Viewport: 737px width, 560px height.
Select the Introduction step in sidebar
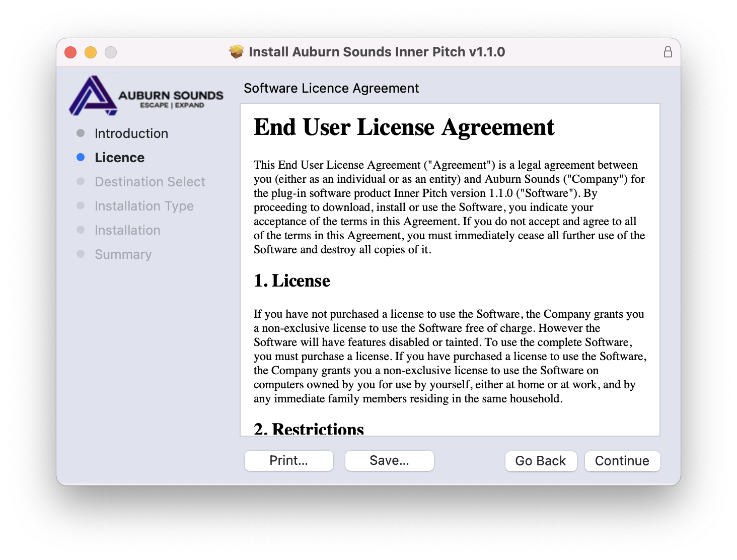(131, 133)
